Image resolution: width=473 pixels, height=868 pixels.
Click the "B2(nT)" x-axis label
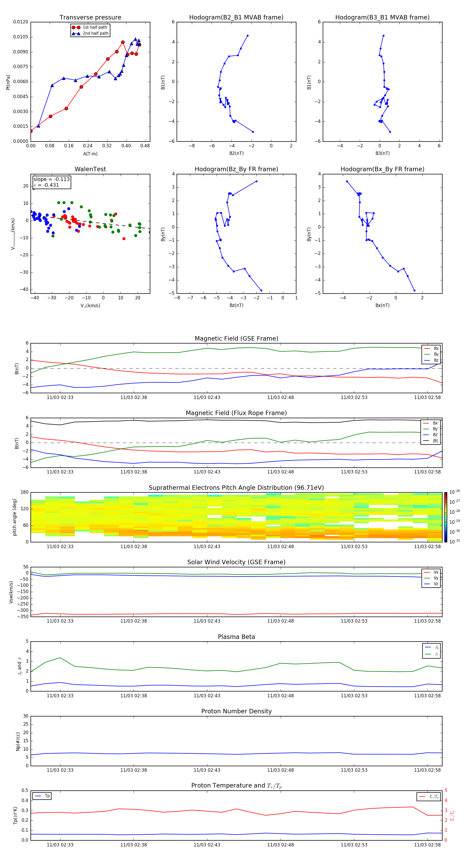pos(236,153)
